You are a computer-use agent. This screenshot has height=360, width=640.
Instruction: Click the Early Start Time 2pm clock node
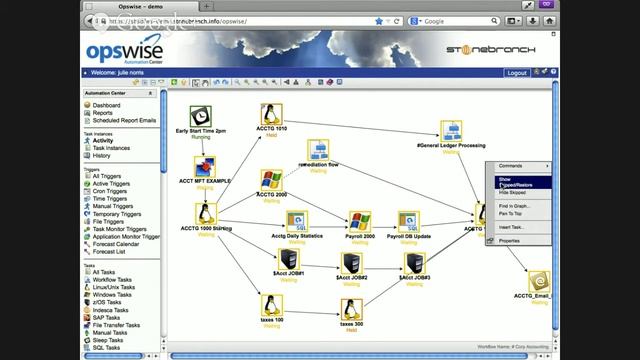pyautogui.click(x=200, y=116)
